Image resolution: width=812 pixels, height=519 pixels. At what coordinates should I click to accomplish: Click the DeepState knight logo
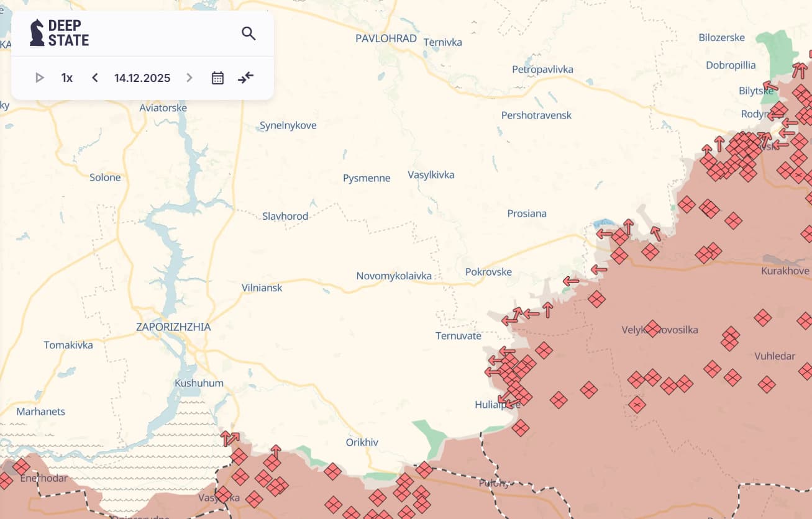click(37, 33)
